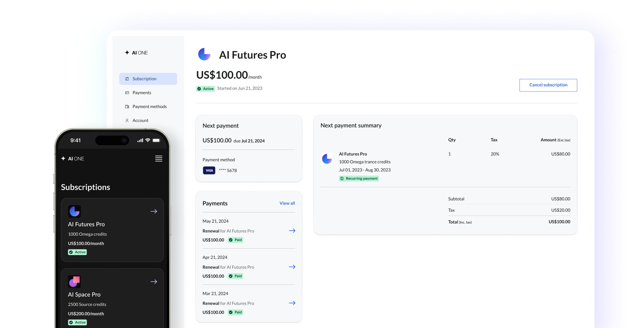Expand the Apr 21 renewal entry
This screenshot has width=644, height=328.
(292, 267)
